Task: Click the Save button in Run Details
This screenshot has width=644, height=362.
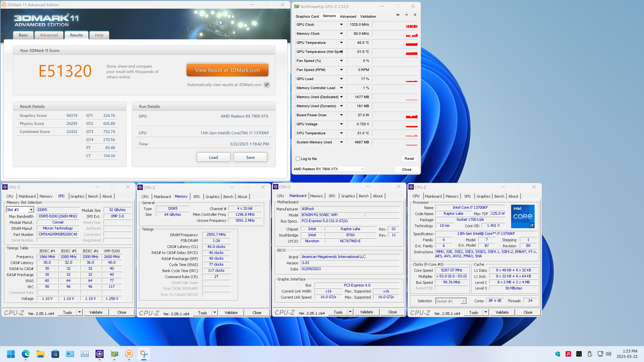Action: coord(250,157)
